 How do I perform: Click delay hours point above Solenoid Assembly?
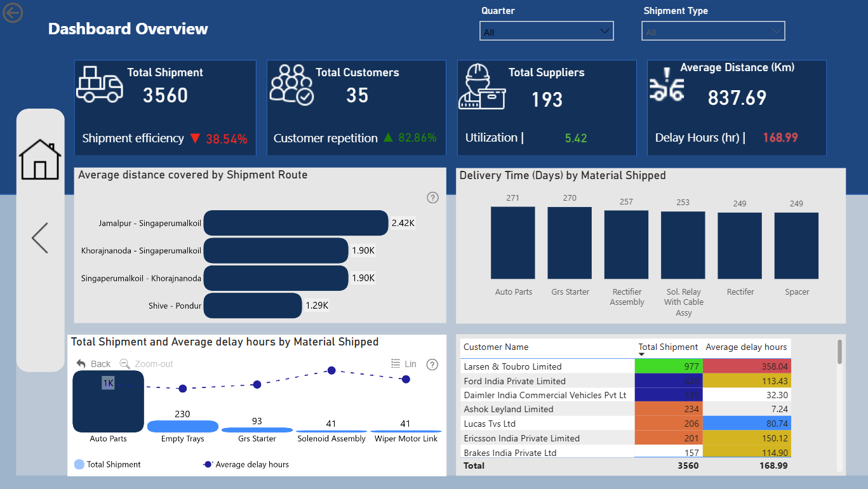pyautogui.click(x=331, y=370)
